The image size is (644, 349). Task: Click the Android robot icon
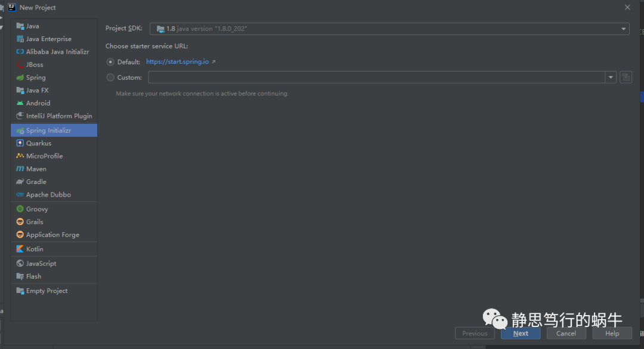pyautogui.click(x=20, y=104)
